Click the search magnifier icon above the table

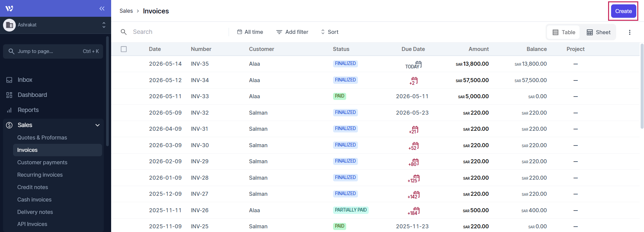tap(124, 32)
